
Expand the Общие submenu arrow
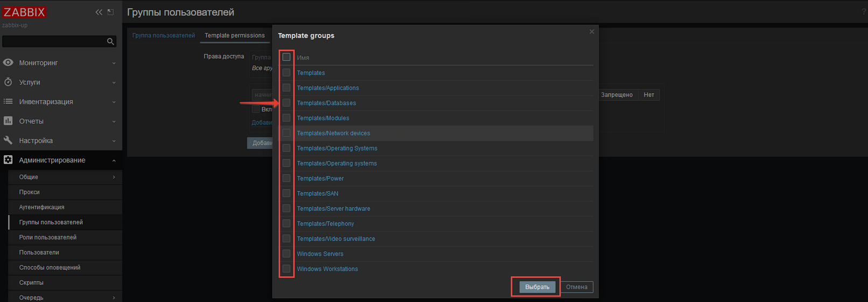pyautogui.click(x=114, y=177)
